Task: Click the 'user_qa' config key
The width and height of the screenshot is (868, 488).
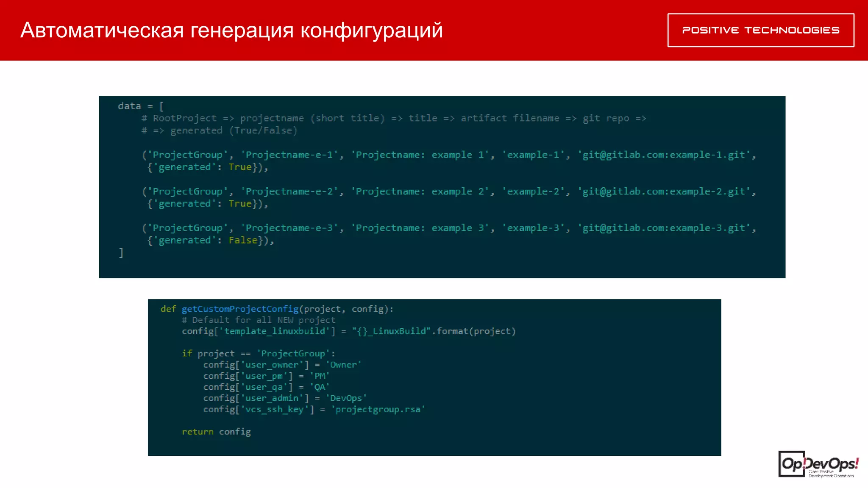Action: coord(264,387)
